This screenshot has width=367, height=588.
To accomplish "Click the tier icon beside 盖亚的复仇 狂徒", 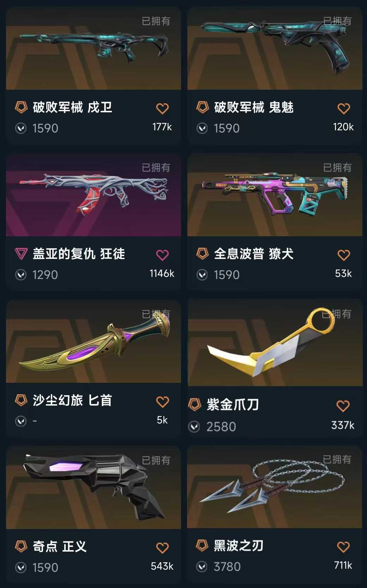I will (x=21, y=254).
